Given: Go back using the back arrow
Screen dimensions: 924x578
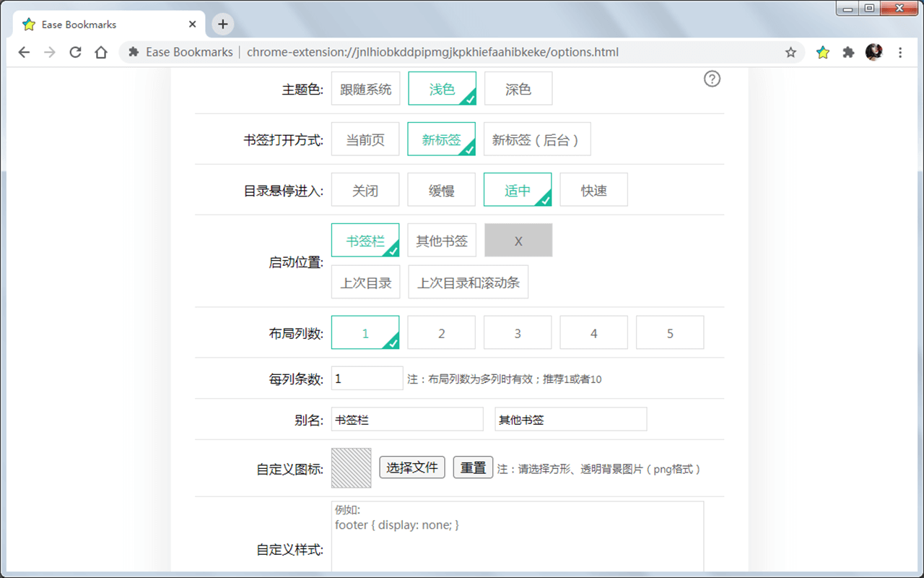Looking at the screenshot, I should click(x=24, y=51).
